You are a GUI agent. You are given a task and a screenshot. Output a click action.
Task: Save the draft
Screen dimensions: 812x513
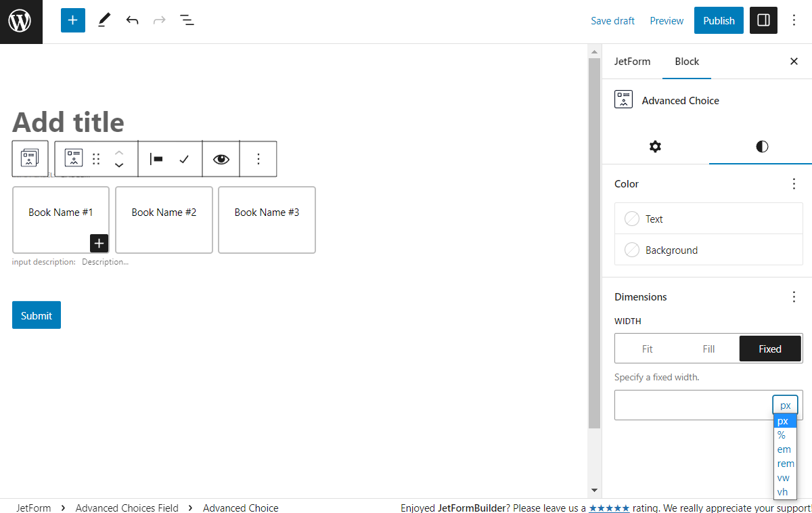pyautogui.click(x=612, y=20)
